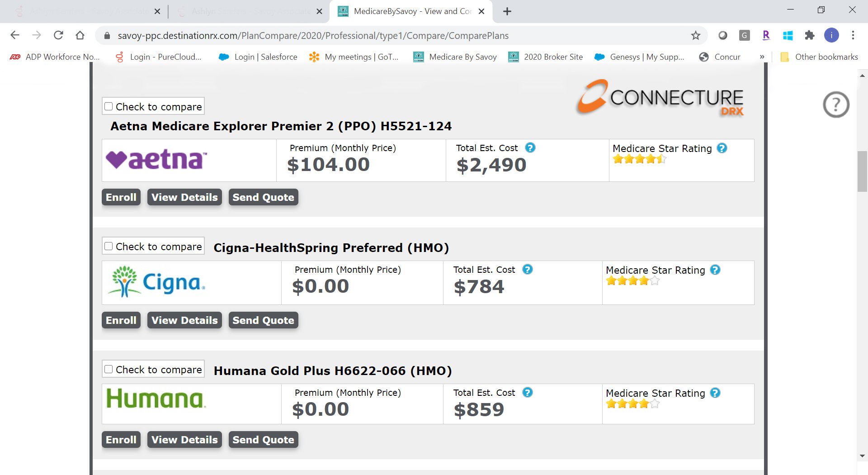Viewport: 868px width, 475px height.
Task: Reload the current page
Action: 58,35
